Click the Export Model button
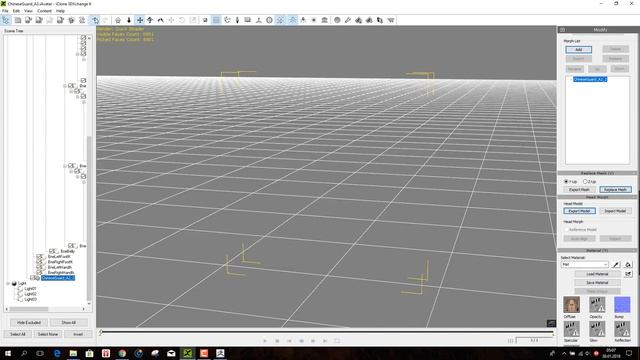640x360 pixels. (x=580, y=211)
